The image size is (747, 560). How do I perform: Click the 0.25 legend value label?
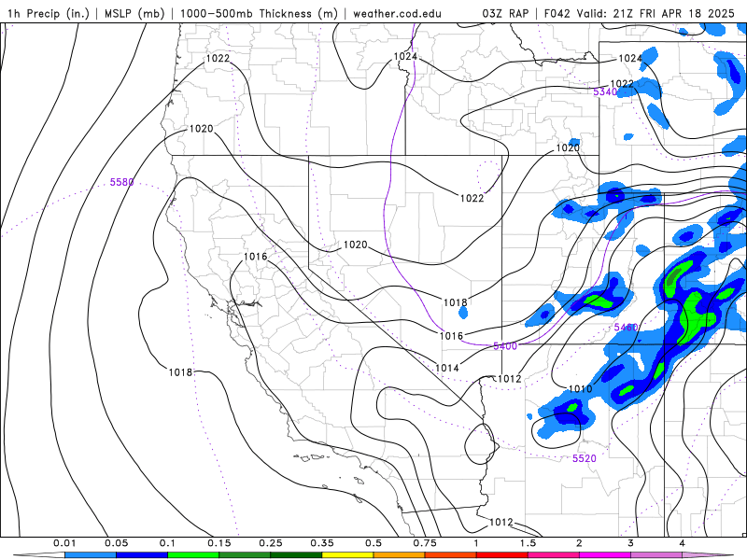271,543
